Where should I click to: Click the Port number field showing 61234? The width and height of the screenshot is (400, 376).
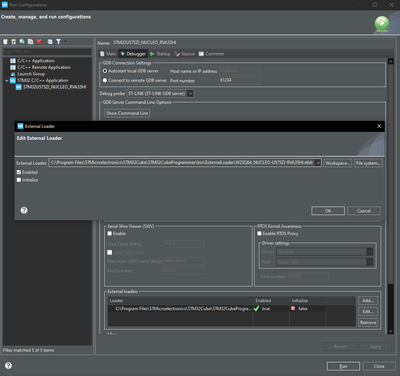coord(239,80)
